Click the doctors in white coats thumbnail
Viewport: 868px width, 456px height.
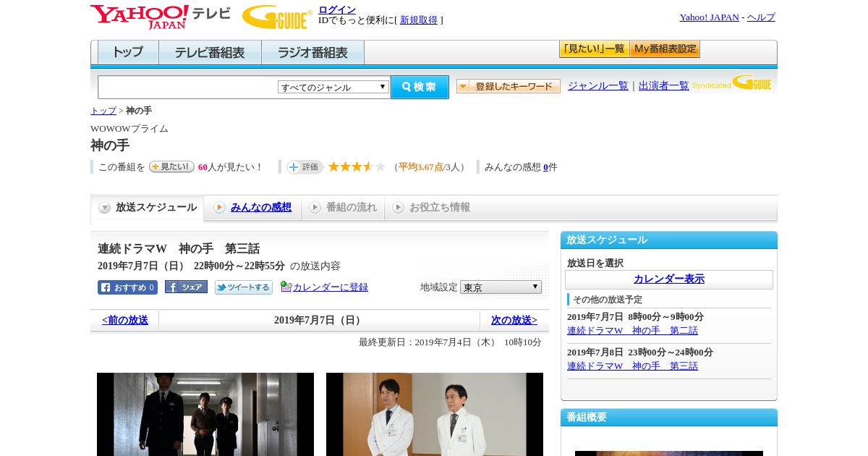point(435,414)
